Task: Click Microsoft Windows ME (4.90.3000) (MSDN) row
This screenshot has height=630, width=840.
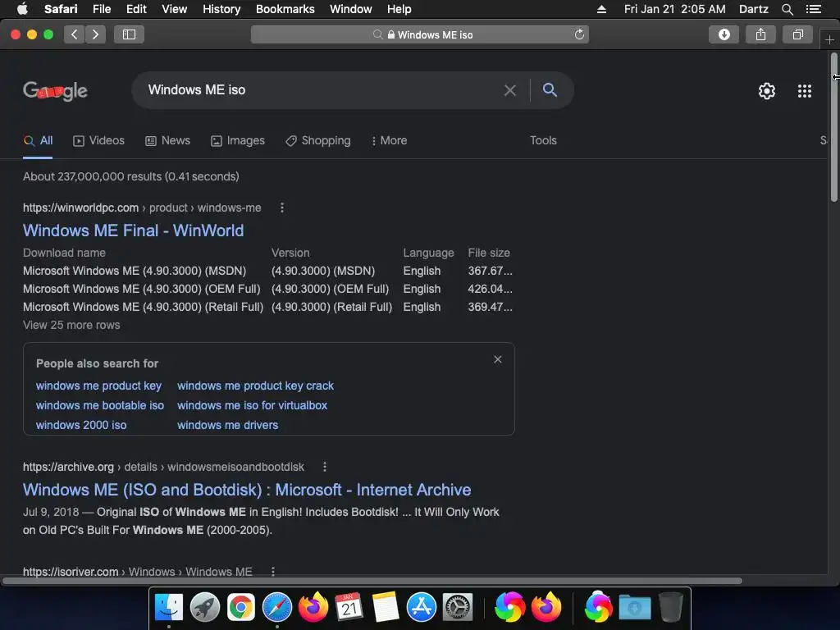Action: pyautogui.click(x=268, y=271)
